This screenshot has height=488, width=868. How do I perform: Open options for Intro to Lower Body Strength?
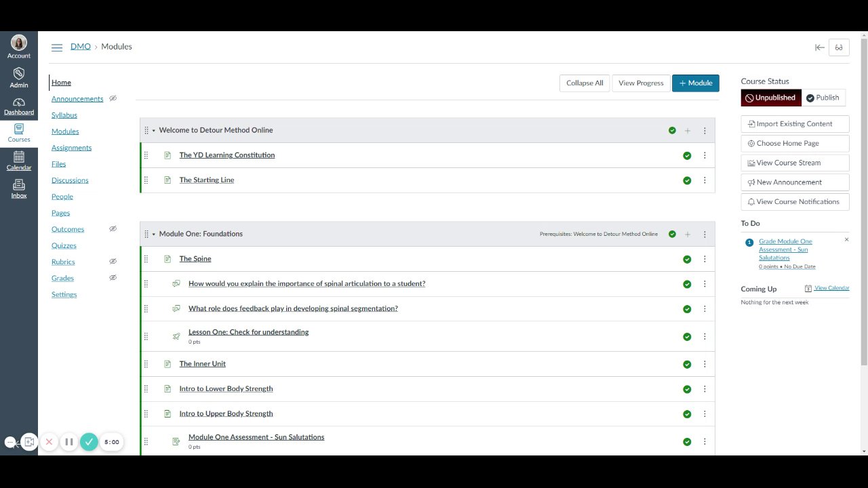click(705, 389)
